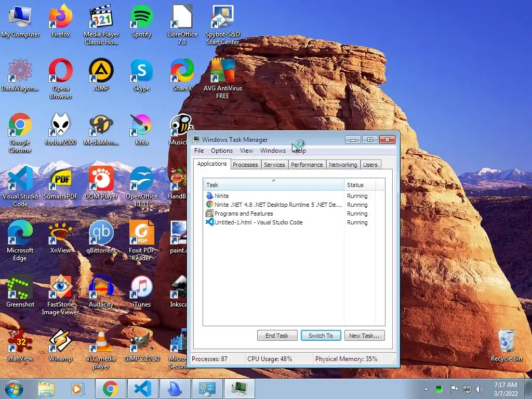Select the Foxit PDF Reader icon

pyautogui.click(x=141, y=241)
